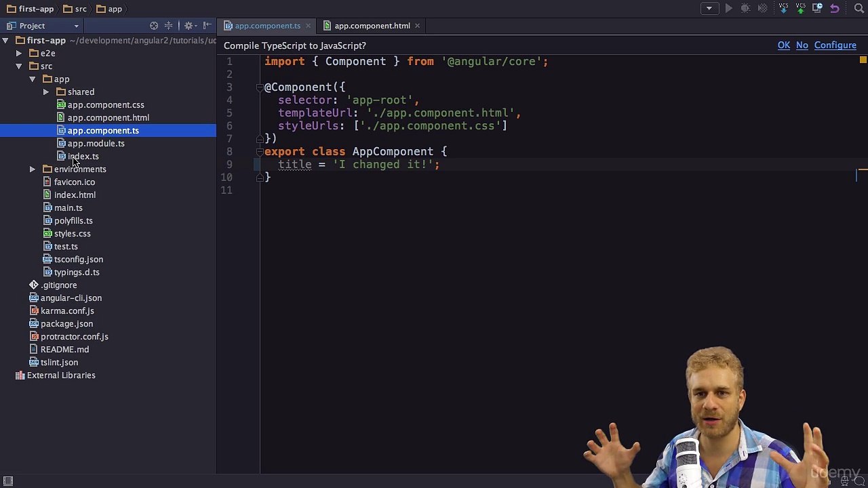Click first-app folder icon in breadcrumb

[x=11, y=9]
